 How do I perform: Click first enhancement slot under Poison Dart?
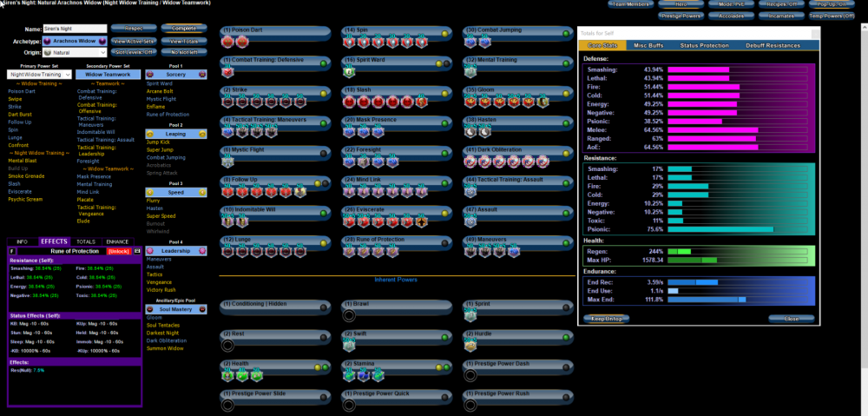click(x=228, y=42)
